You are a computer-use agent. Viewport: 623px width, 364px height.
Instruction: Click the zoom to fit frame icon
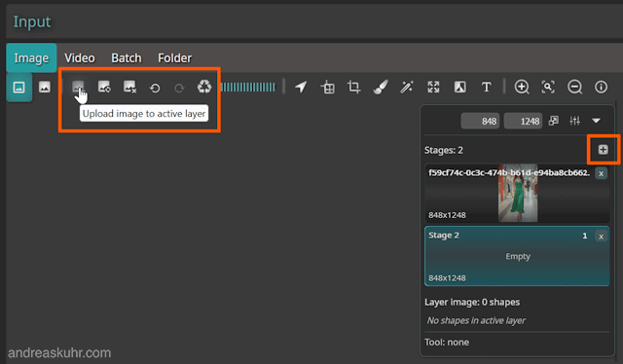548,87
